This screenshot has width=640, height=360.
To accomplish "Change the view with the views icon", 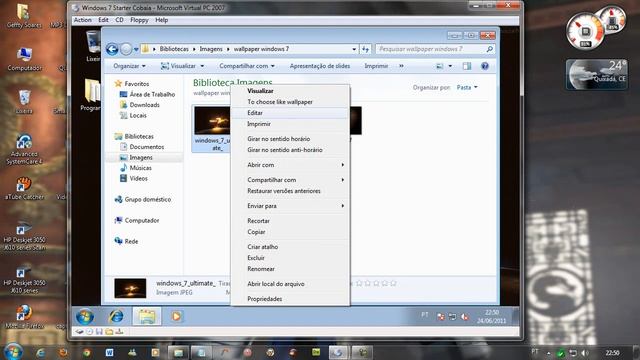I will [440, 66].
